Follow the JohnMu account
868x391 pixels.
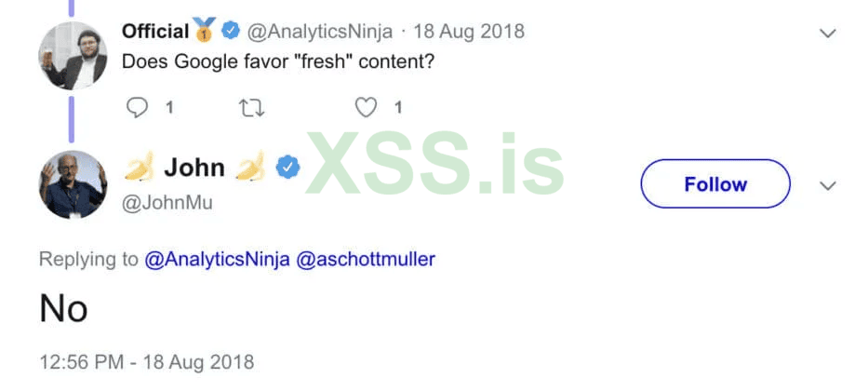pyautogui.click(x=714, y=184)
